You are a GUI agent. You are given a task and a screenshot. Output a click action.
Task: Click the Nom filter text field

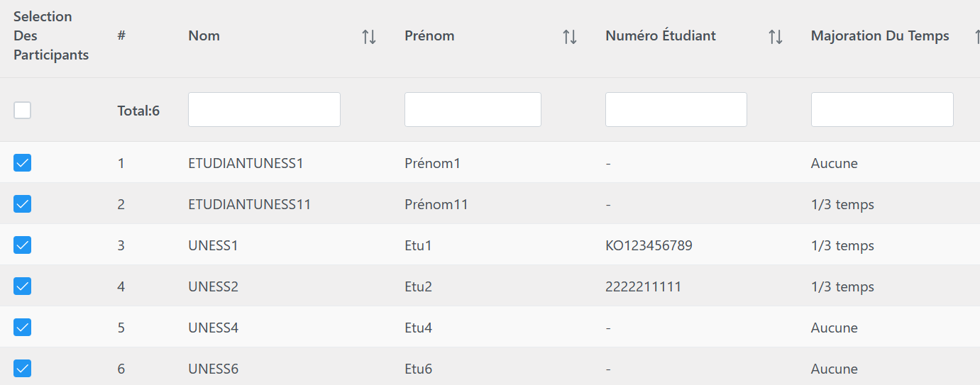pos(264,110)
